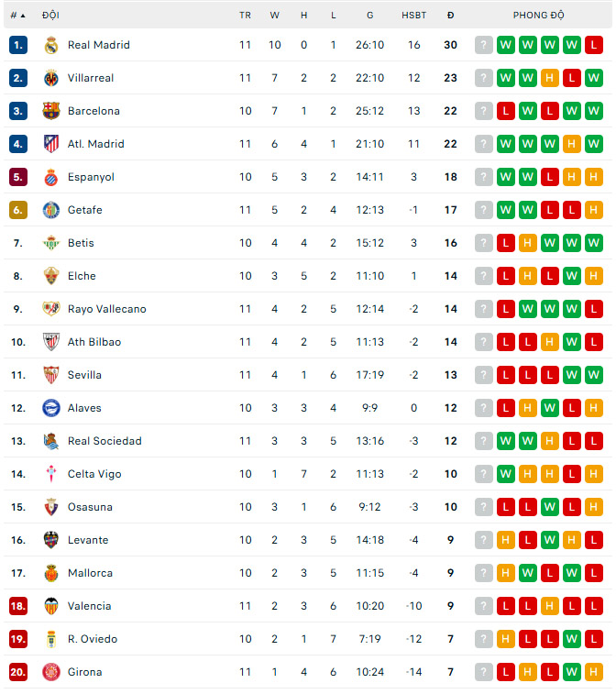
Task: Click the PHONG ĐỘ form column header
Action: pos(539,16)
